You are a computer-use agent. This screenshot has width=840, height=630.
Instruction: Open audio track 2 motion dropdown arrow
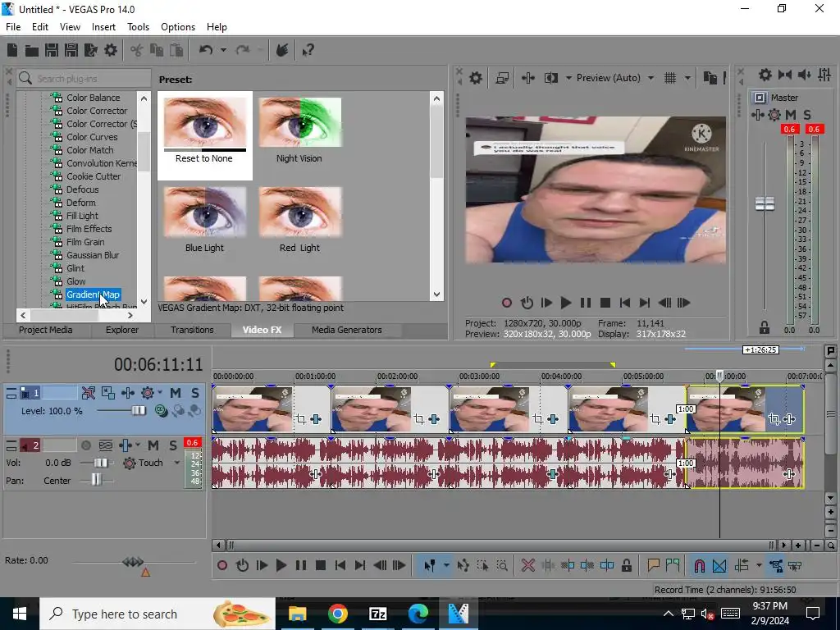(x=138, y=445)
